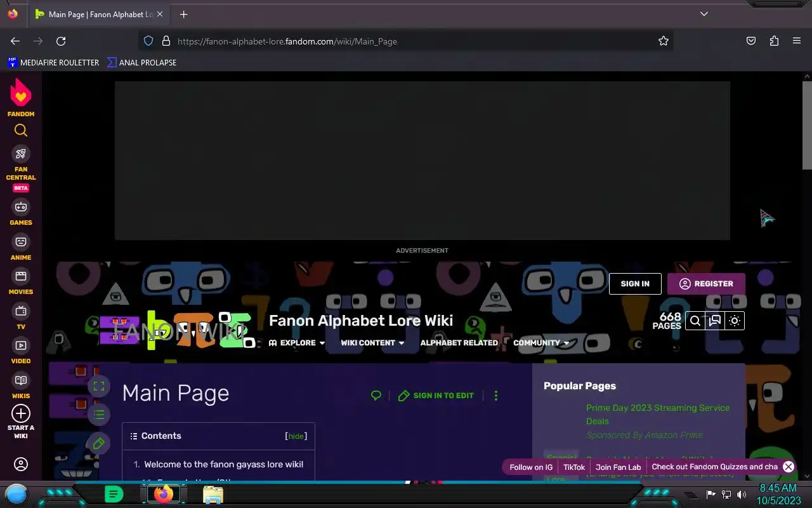Show site info via padlock icon
This screenshot has width=812, height=508.
click(166, 41)
